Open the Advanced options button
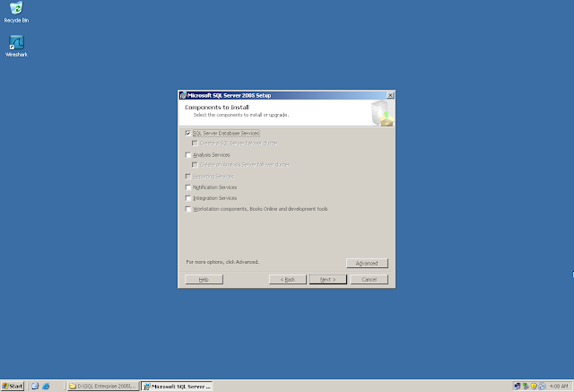This screenshot has height=392, width=574. 367,263
